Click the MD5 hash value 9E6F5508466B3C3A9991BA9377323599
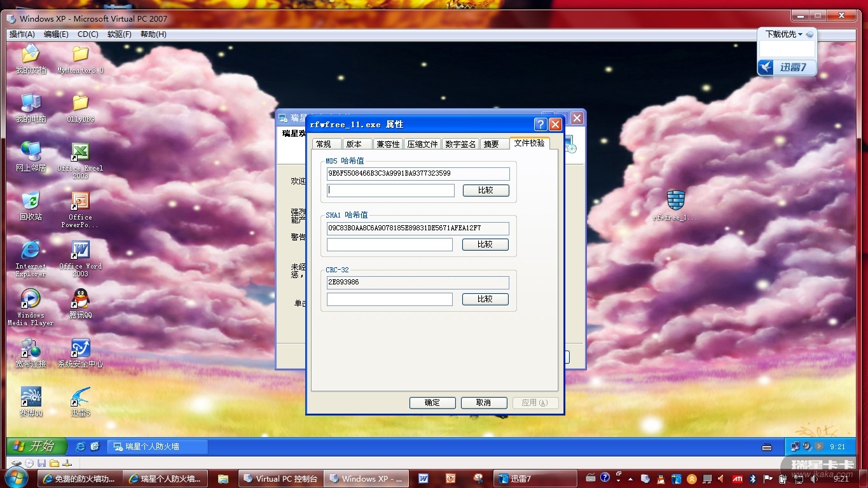868x488 pixels. (x=418, y=174)
